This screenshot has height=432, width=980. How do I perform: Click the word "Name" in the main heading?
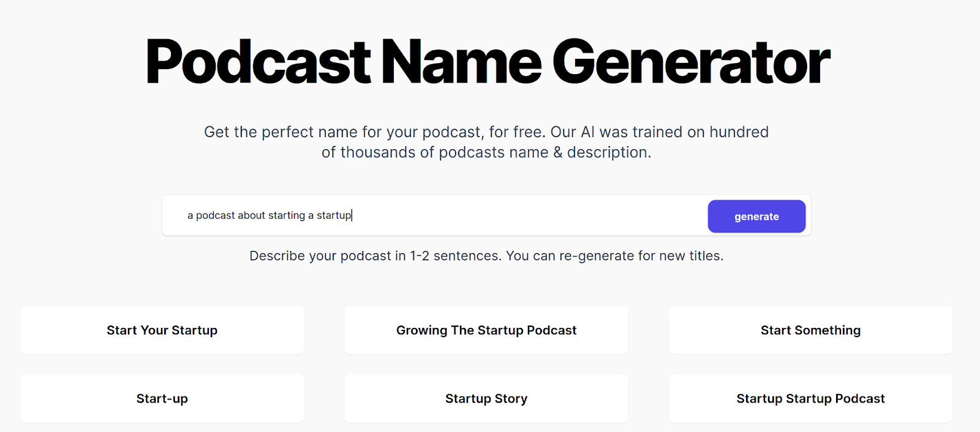[x=461, y=62]
